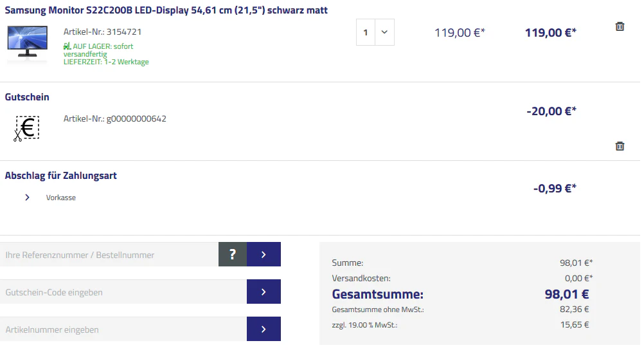Submit the Gutschein-Code with arrow button

pyautogui.click(x=264, y=292)
